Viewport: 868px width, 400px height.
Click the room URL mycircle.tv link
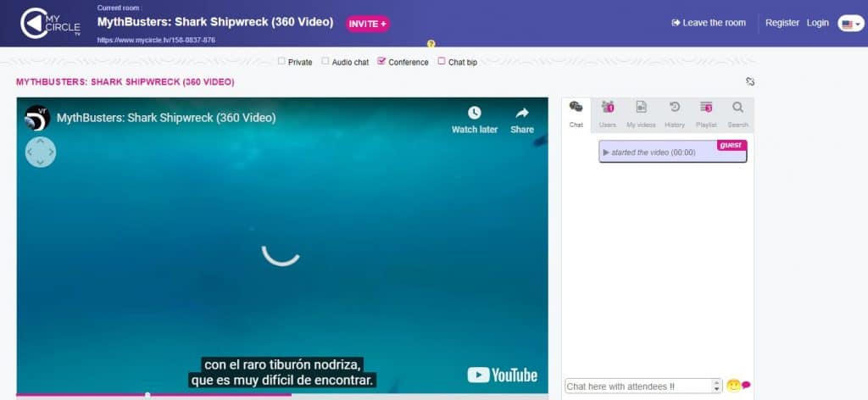click(x=156, y=40)
